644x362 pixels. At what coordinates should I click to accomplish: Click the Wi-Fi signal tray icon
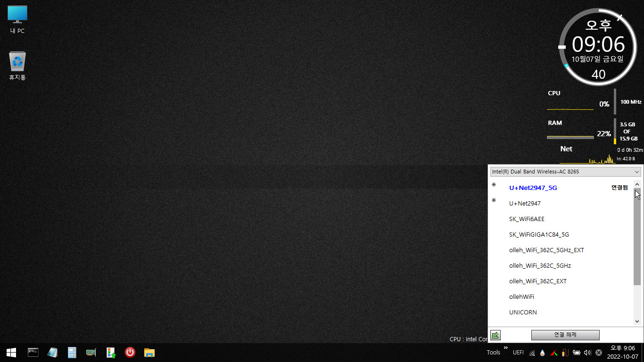[532, 353]
